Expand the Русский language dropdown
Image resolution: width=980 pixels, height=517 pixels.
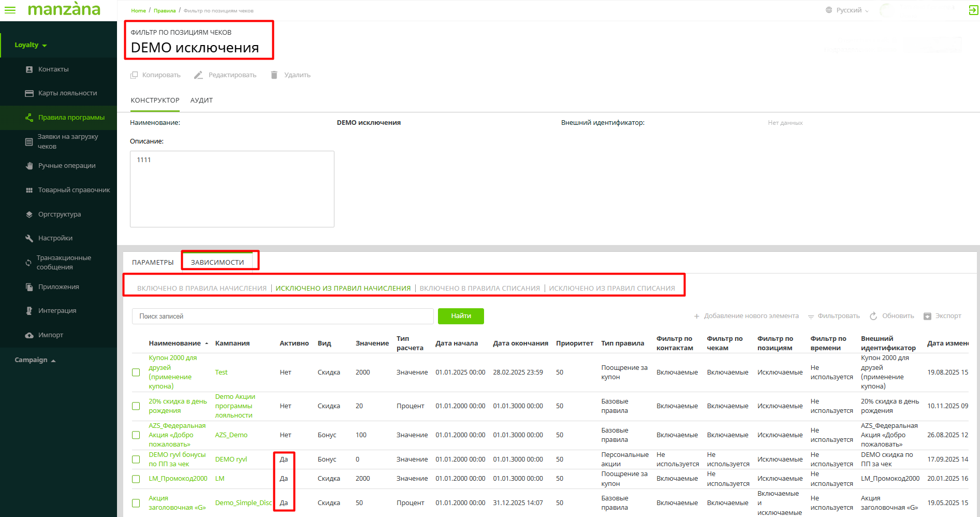coord(849,10)
